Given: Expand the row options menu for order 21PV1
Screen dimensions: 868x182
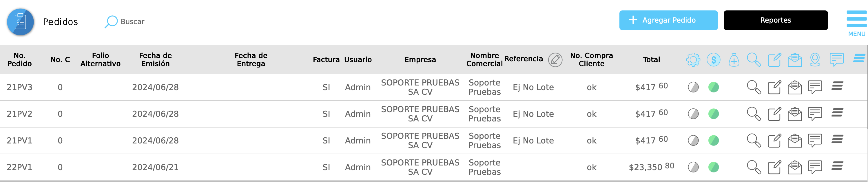Looking at the screenshot, I should point(837,139).
